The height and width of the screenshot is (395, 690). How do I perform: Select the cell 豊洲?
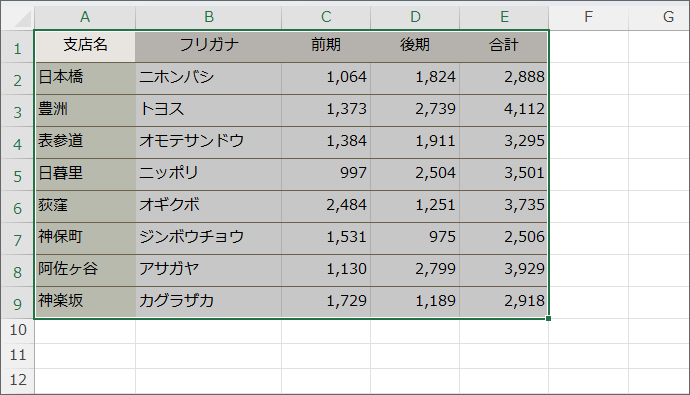pyautogui.click(x=85, y=110)
